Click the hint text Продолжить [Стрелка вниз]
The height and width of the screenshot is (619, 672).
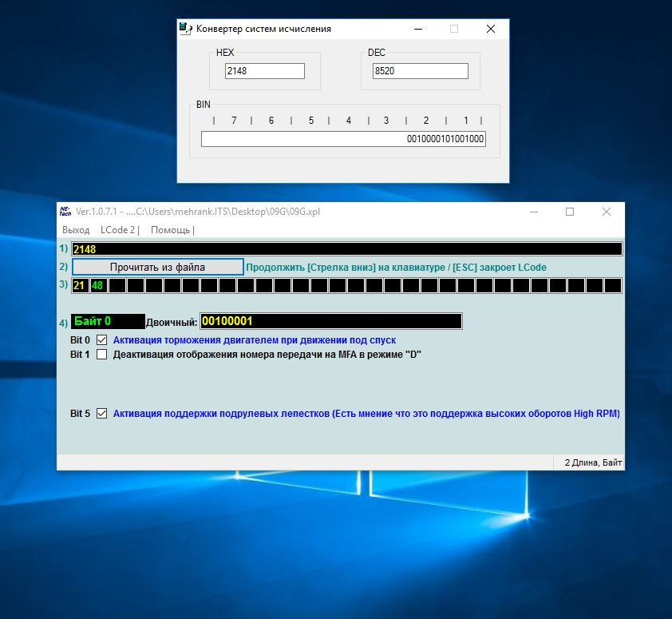[396, 268]
